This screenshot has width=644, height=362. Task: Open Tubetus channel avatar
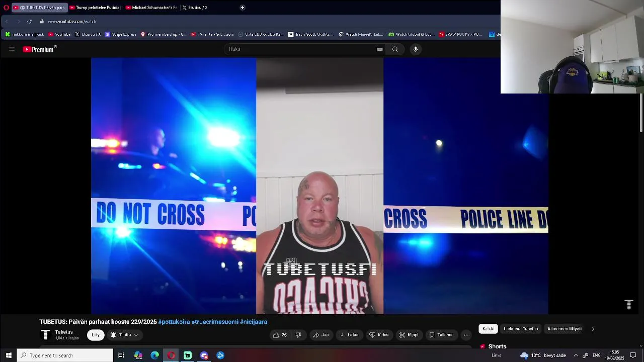(x=45, y=335)
